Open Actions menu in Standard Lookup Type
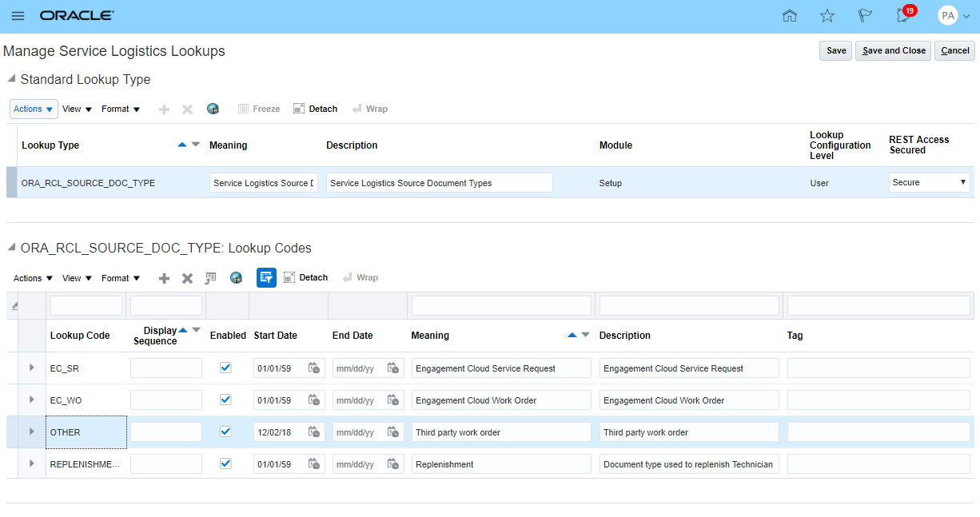Viewport: 980px width, 517px height. click(x=34, y=109)
